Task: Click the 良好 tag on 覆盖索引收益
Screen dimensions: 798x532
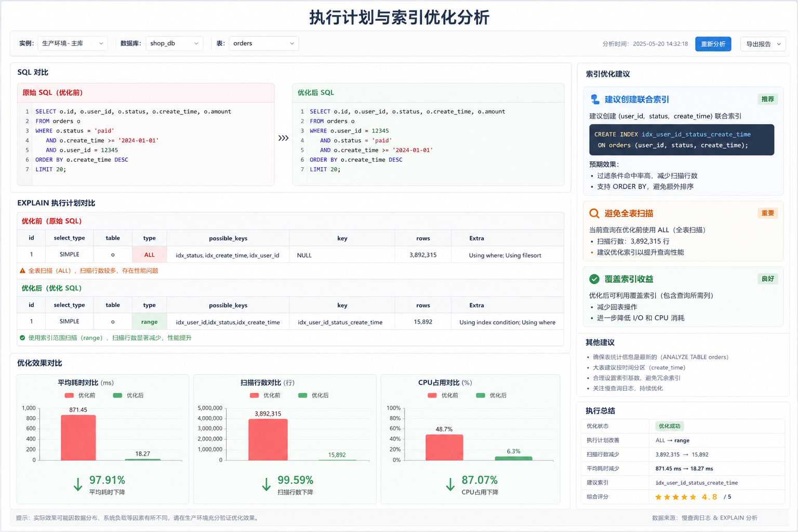Action: click(x=767, y=279)
